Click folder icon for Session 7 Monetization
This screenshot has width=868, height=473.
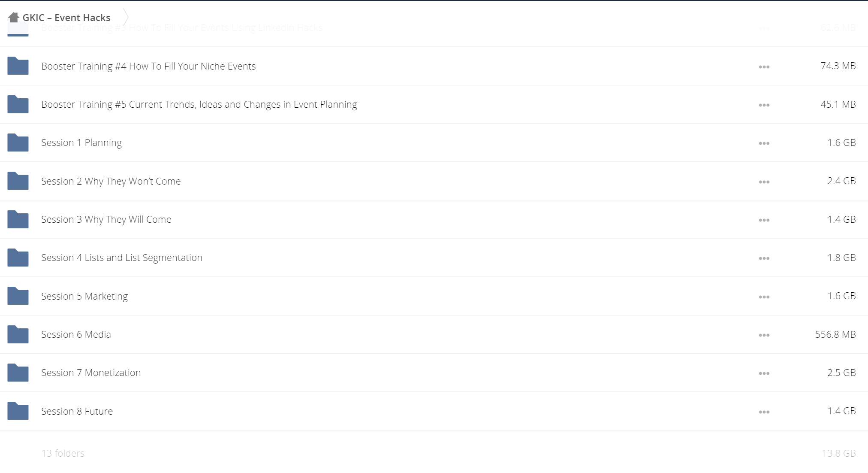coord(18,373)
